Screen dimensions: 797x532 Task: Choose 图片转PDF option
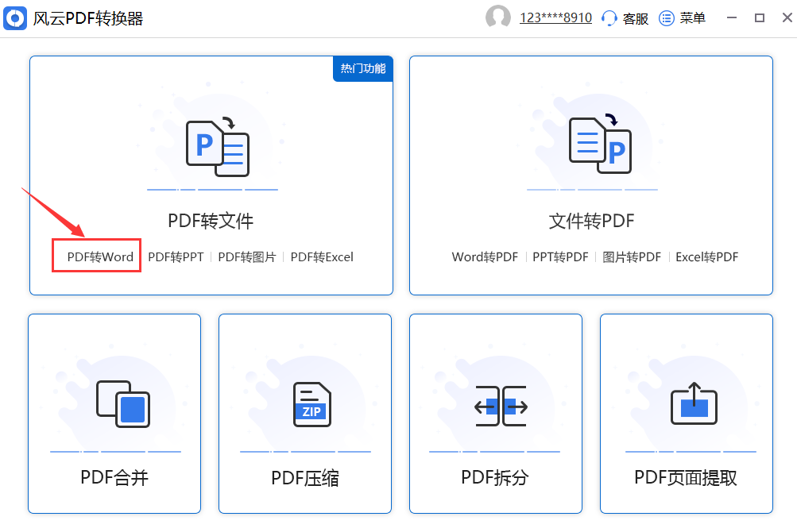pos(632,257)
